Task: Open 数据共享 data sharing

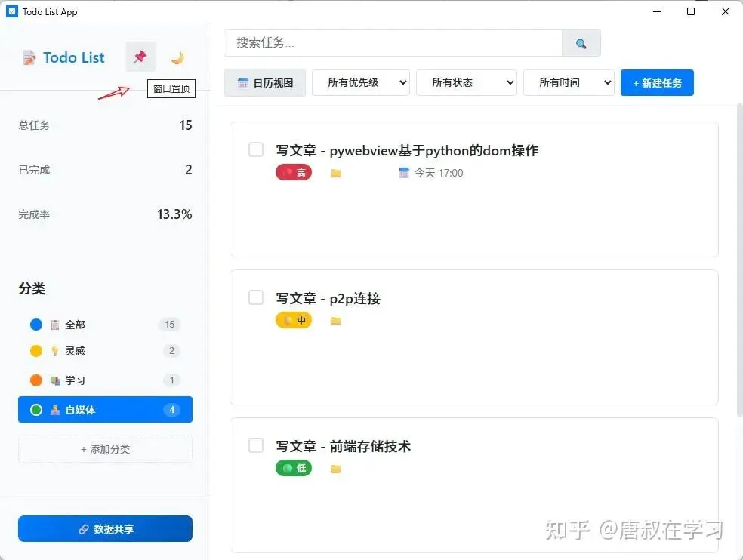Action: pos(105,529)
